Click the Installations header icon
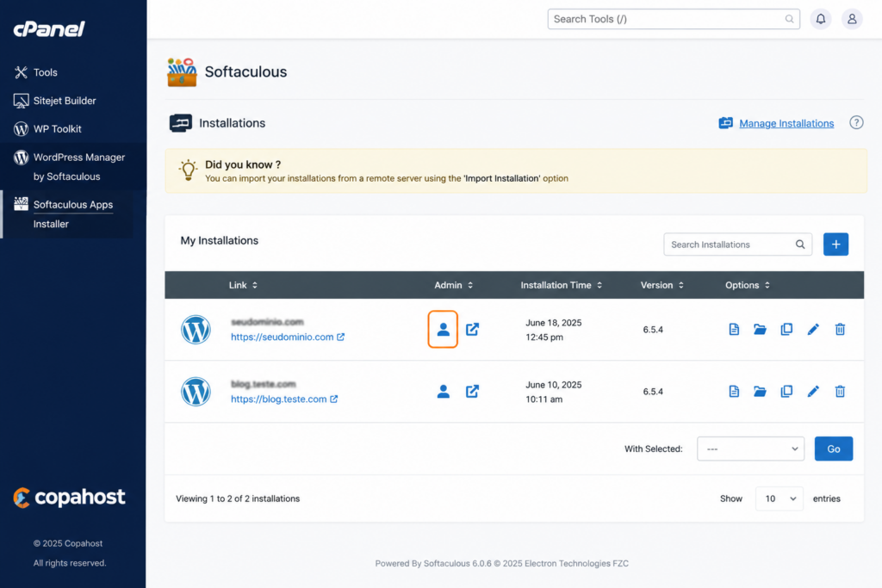The height and width of the screenshot is (588, 882). point(181,123)
